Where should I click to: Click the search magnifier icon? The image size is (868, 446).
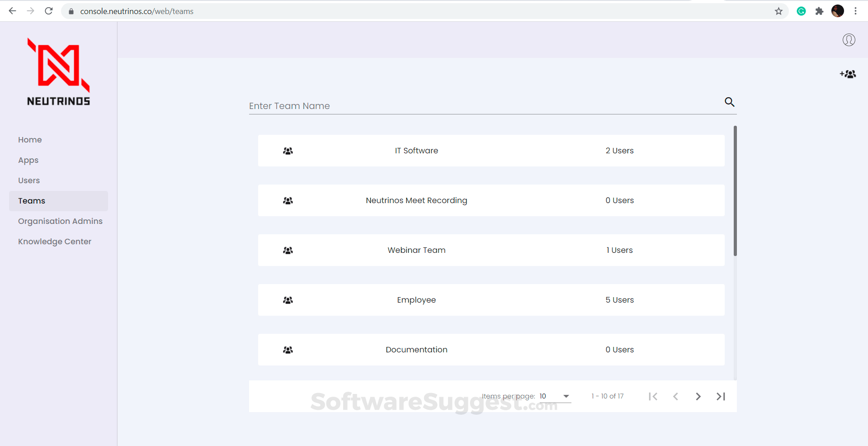coord(729,102)
